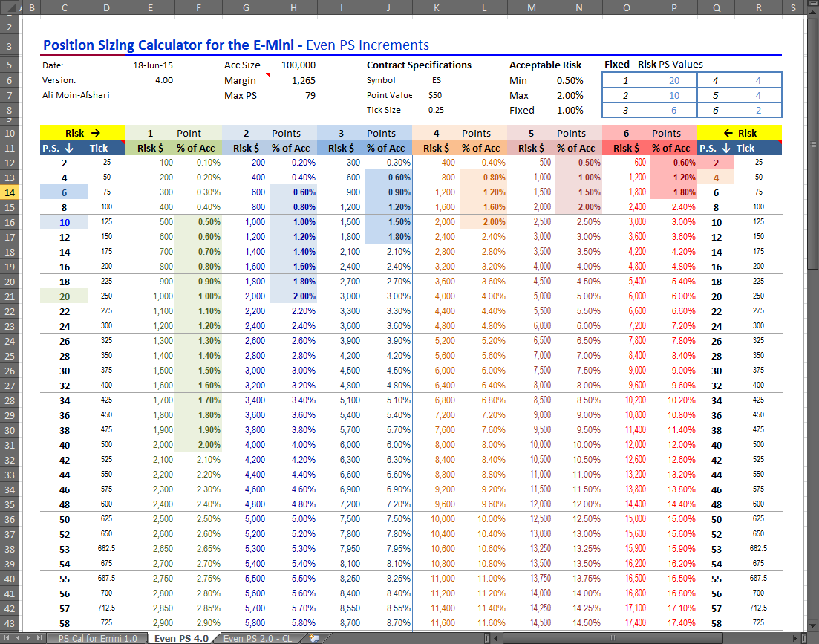The height and width of the screenshot is (644, 819).
Task: Click the Acc Size value 100,000
Action: (298, 65)
